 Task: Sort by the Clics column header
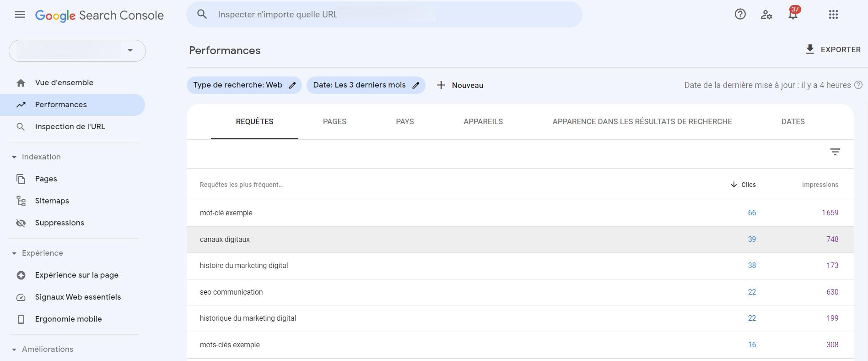pos(743,185)
